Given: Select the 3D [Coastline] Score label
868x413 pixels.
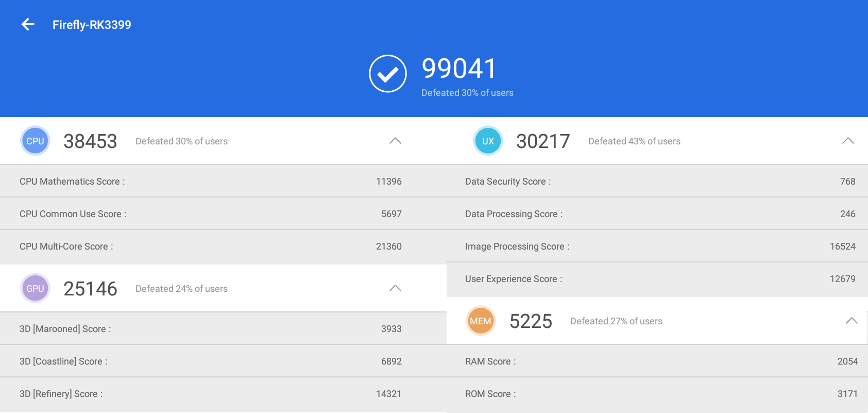Looking at the screenshot, I should (x=63, y=361).
